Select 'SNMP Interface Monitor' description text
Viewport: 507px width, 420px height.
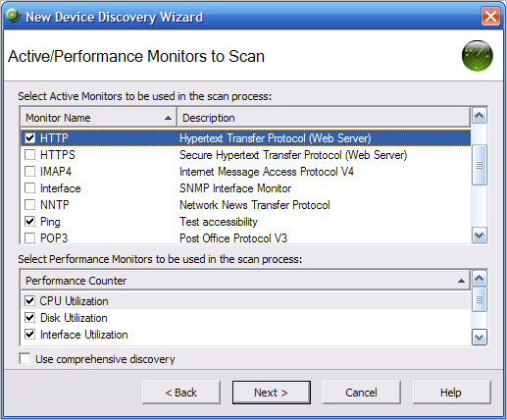[x=235, y=188]
